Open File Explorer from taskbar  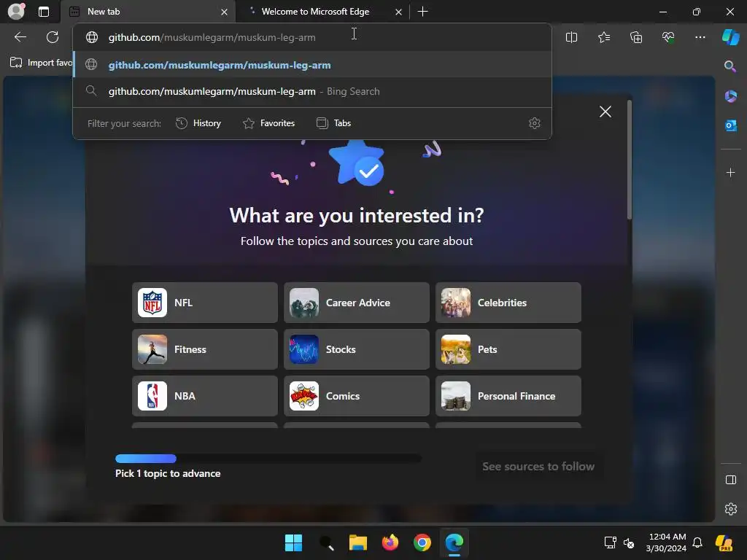pos(357,542)
